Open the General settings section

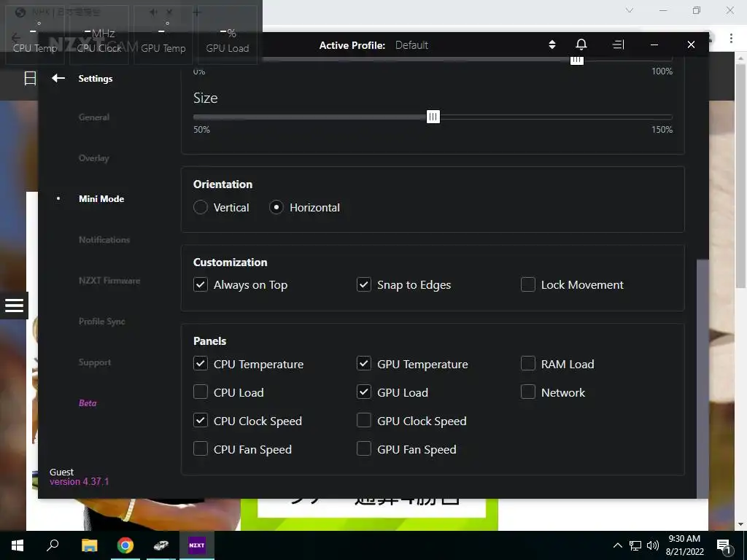tap(94, 117)
